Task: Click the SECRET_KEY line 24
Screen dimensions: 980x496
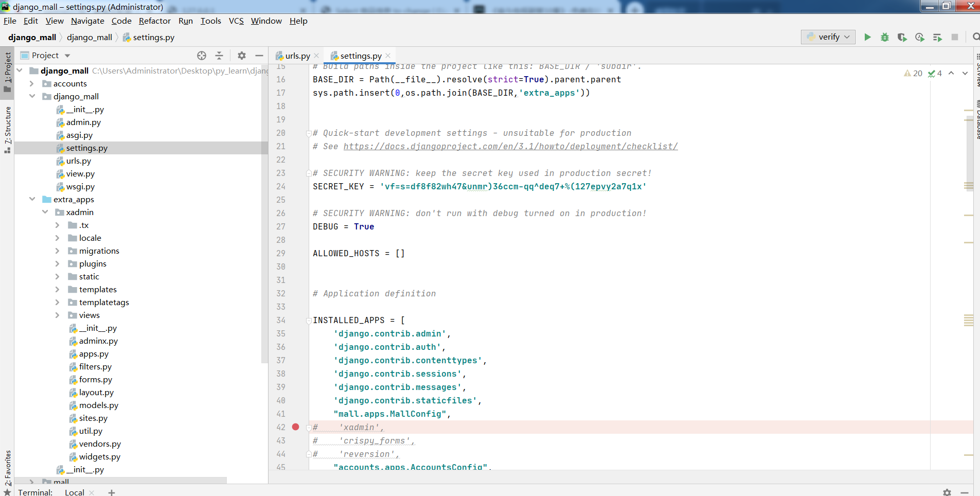Action: click(x=479, y=186)
